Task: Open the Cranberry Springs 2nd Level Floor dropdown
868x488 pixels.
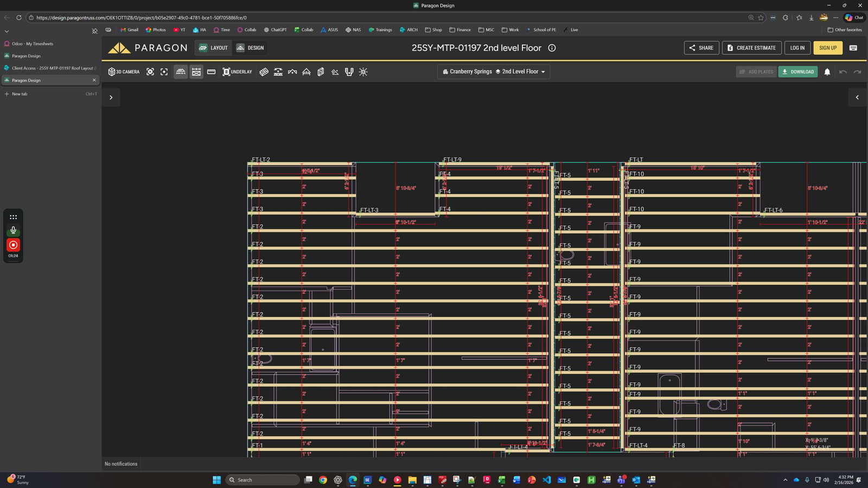Action: point(494,72)
